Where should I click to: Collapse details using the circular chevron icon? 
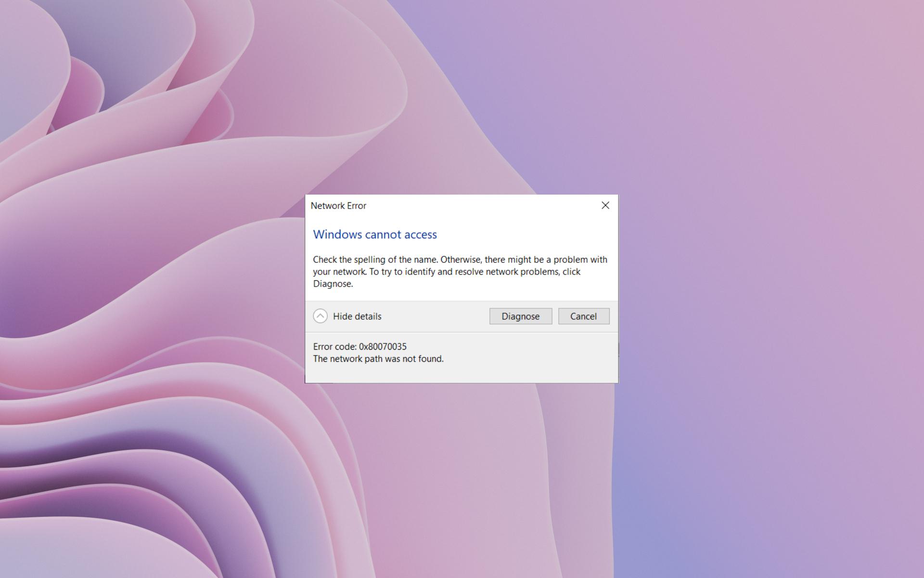click(320, 316)
